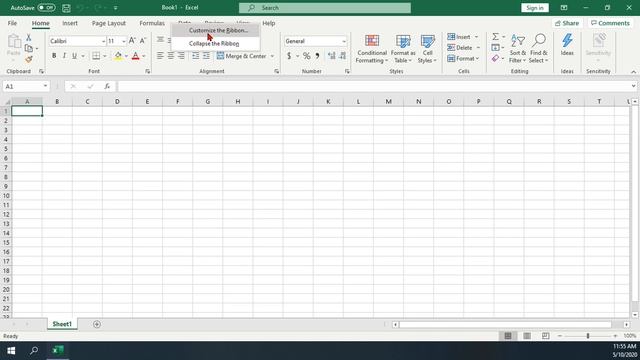Switch to the Page Layout tab
The image size is (640, 360).
click(x=109, y=23)
